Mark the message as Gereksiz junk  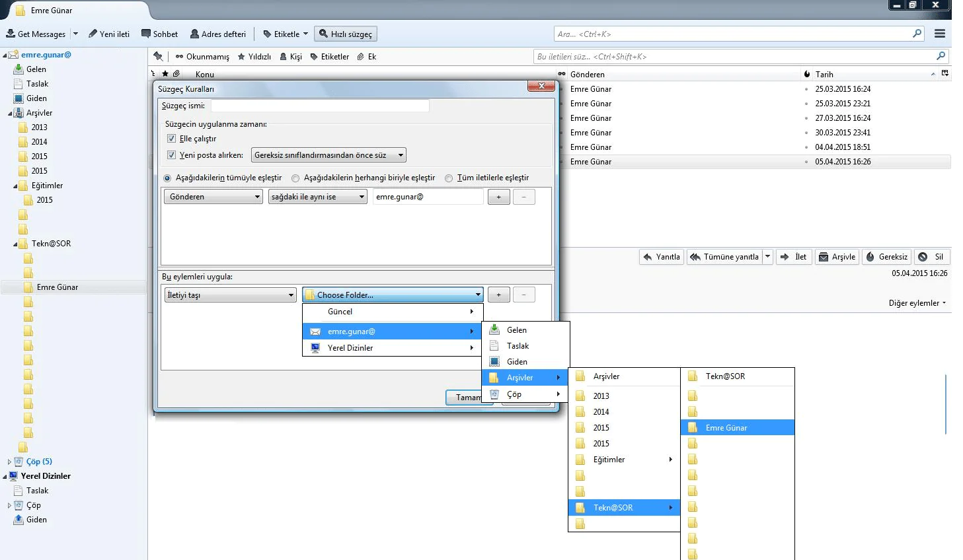click(x=886, y=257)
